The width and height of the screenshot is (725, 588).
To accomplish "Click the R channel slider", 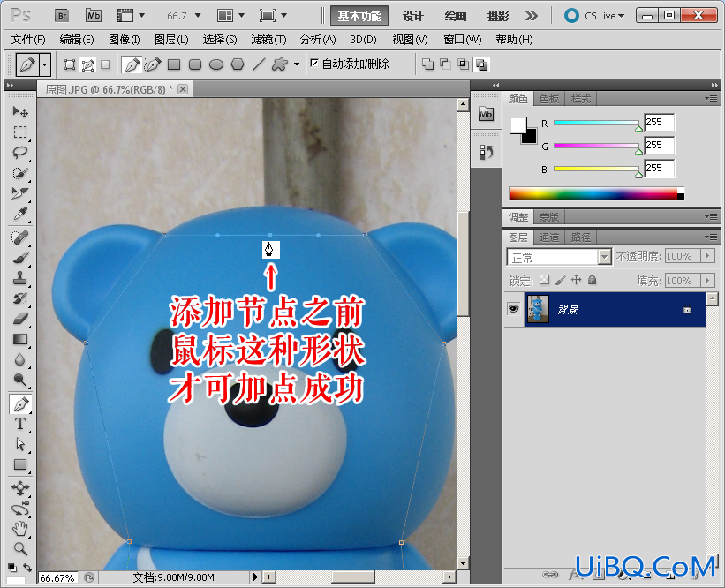I will coord(596,123).
